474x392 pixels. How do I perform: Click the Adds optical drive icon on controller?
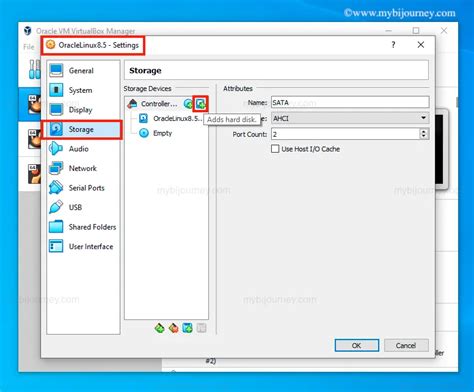188,104
